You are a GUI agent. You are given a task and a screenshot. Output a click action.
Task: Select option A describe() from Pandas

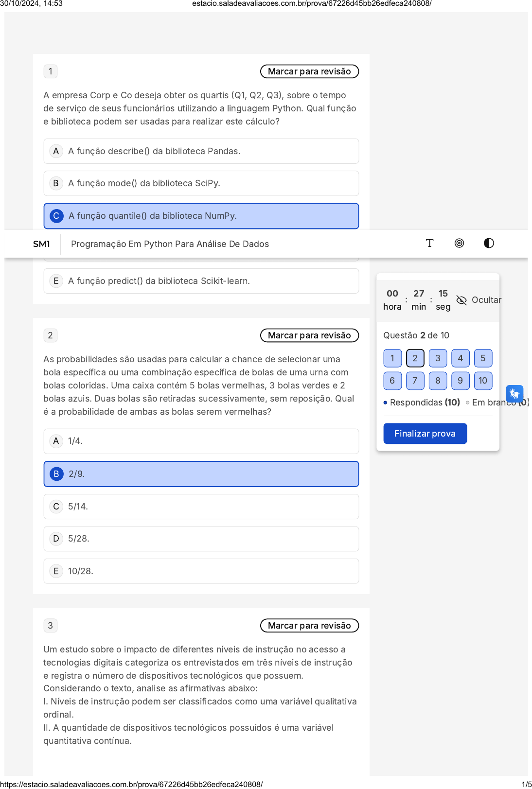pyautogui.click(x=201, y=151)
